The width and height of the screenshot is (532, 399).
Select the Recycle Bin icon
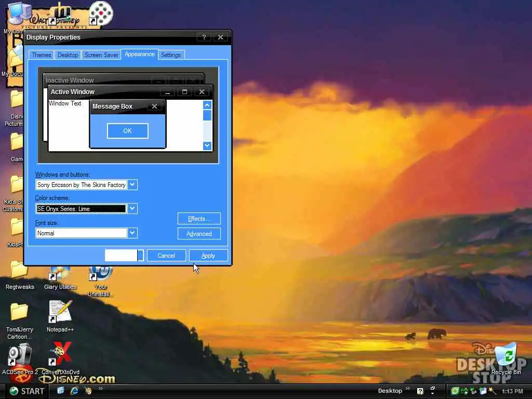coord(506,360)
